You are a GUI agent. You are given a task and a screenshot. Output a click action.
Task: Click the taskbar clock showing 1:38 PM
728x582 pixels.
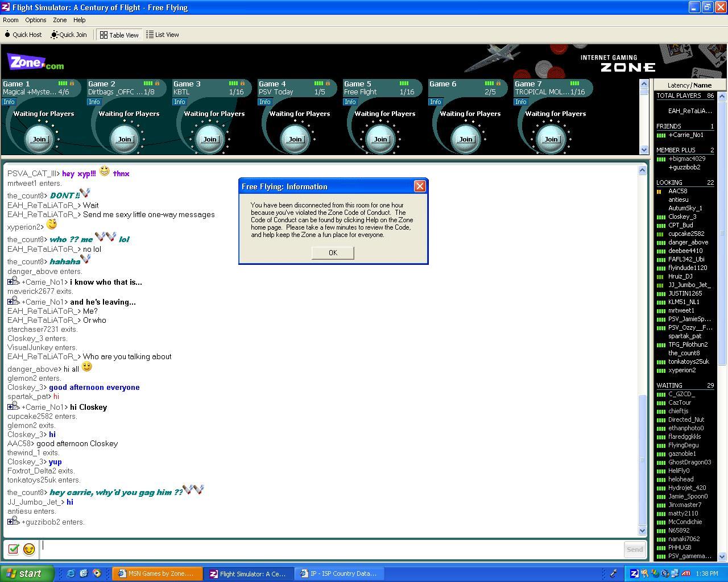(x=706, y=574)
